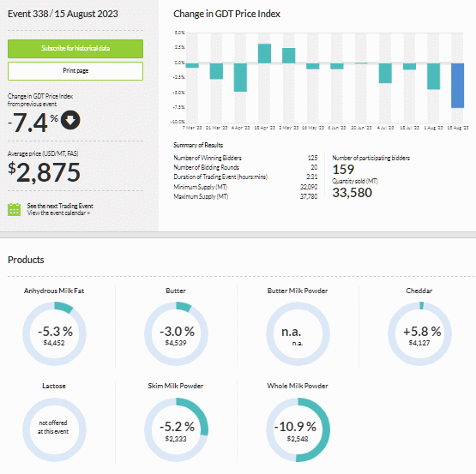This screenshot has height=474, width=476.
Task: Click the Event 338 / 15 August 2023 heading
Action: [63, 14]
